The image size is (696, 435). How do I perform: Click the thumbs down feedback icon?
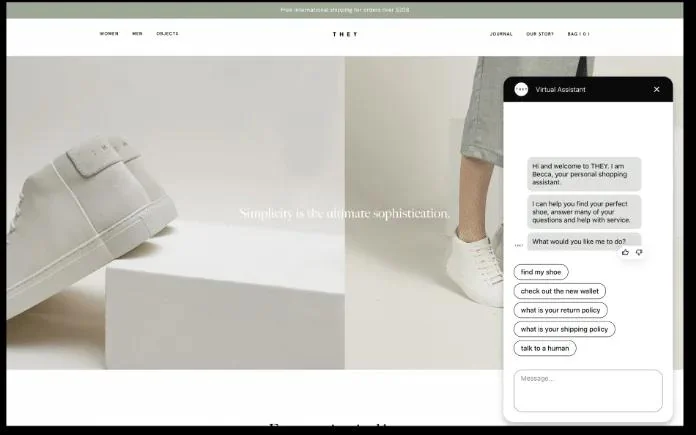[639, 253]
